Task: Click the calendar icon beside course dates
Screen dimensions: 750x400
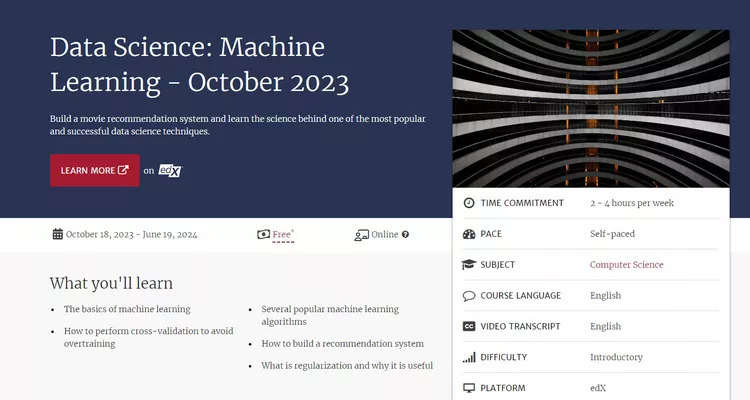Action: point(57,234)
